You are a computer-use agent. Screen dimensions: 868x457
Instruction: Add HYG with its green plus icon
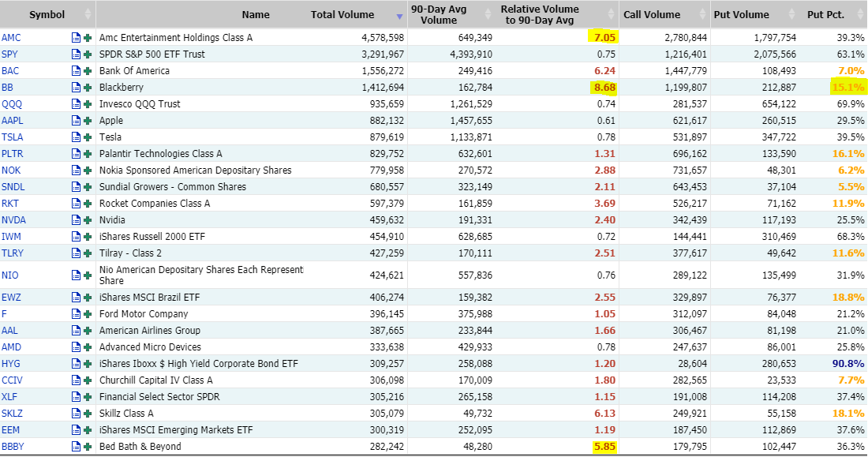point(88,364)
